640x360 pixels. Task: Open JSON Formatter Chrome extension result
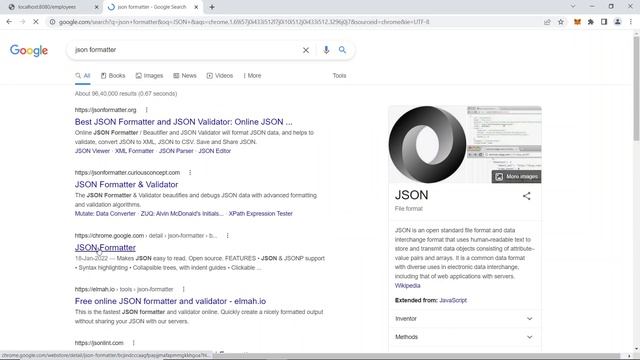[105, 247]
